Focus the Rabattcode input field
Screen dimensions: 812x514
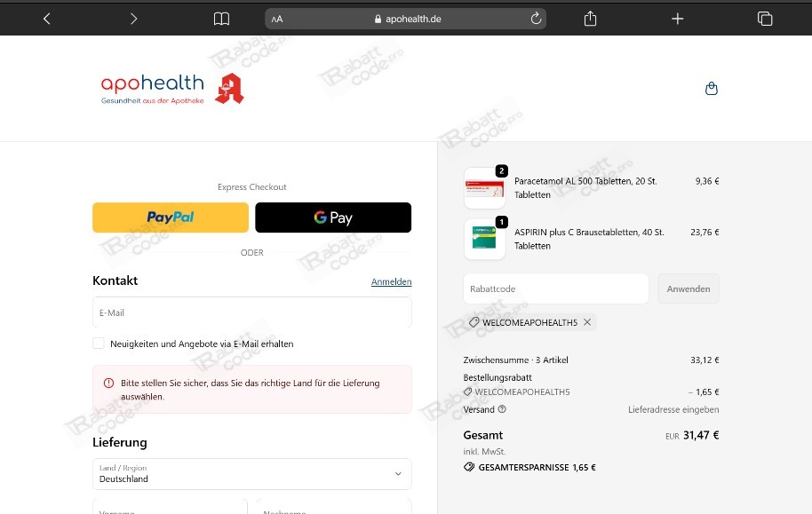coord(555,289)
